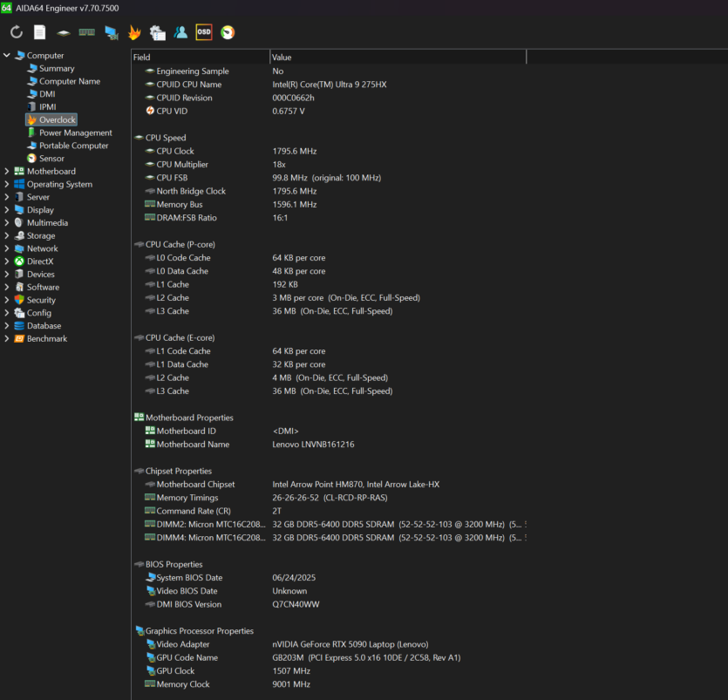Select the Video Adapter row
This screenshot has height=700, width=728.
(x=330, y=644)
